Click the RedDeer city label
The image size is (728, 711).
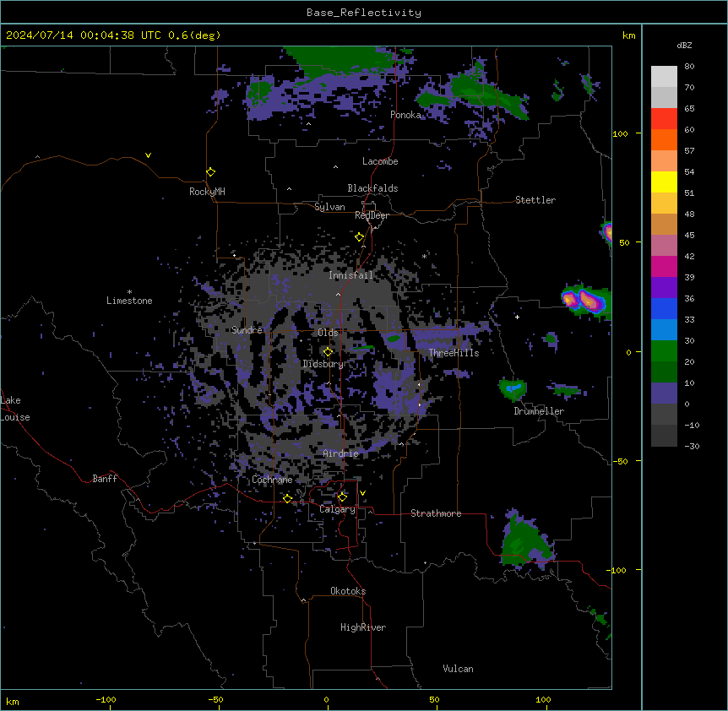[372, 215]
